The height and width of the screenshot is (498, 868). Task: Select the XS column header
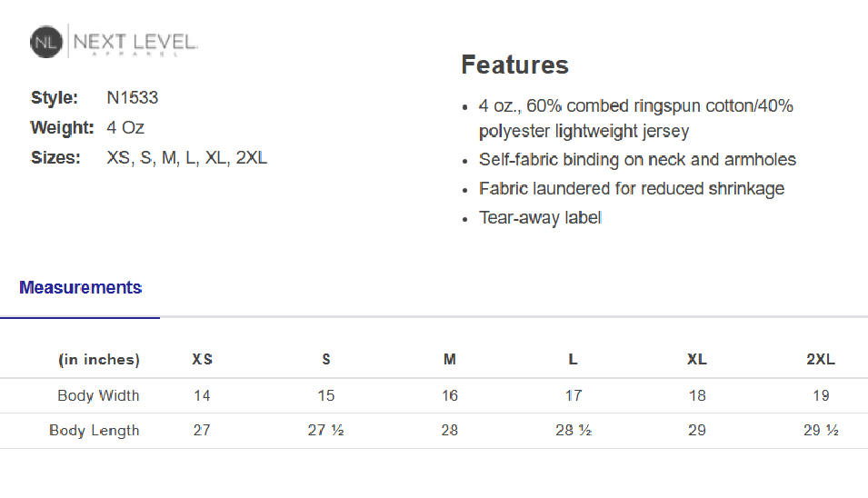coord(202,359)
